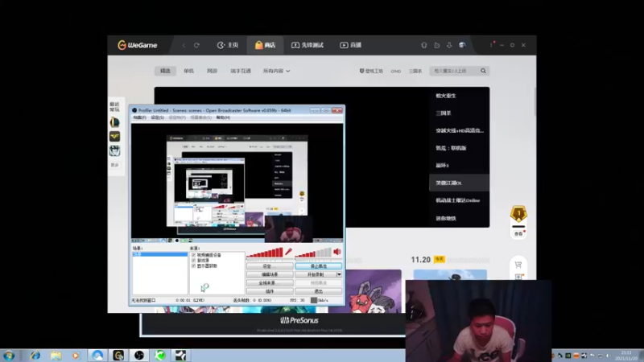Viewport: 644px width, 362px height.
Task: Click 更多 under the recent games sidebar
Action: pos(114,165)
